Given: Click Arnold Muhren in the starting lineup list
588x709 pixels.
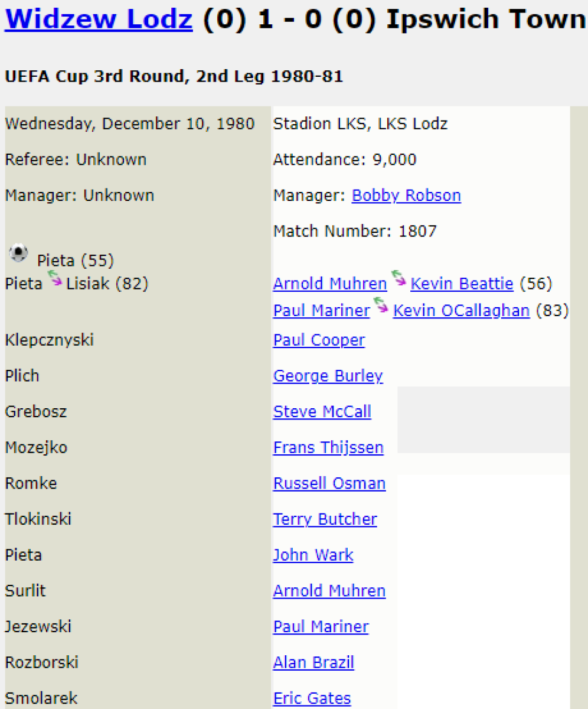Looking at the screenshot, I should (329, 591).
